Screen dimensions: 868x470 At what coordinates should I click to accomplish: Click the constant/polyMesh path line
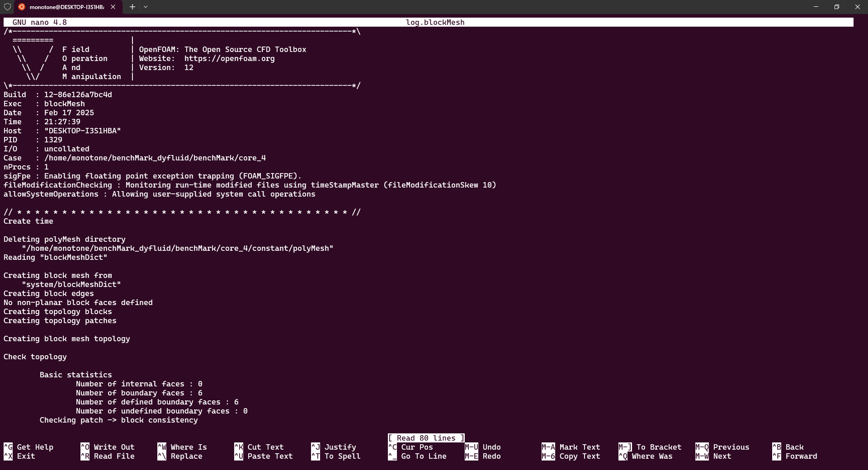pyautogui.click(x=178, y=248)
